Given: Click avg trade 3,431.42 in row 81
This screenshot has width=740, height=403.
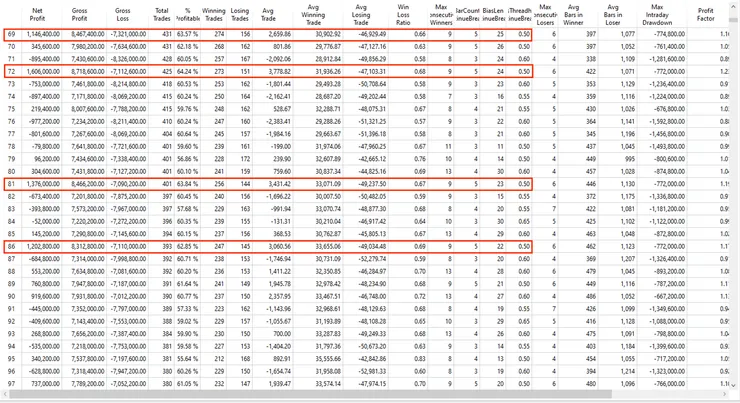Looking at the screenshot, I should 280,184.
